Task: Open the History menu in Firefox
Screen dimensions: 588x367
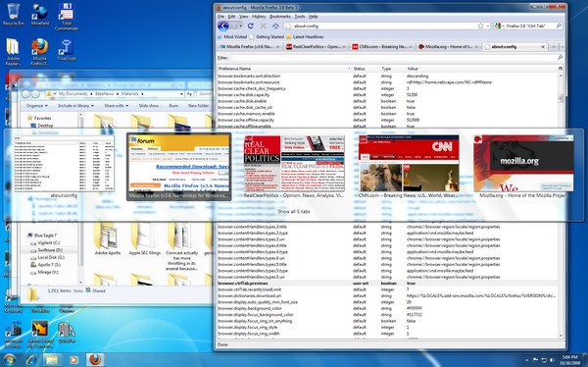Action: (x=259, y=17)
